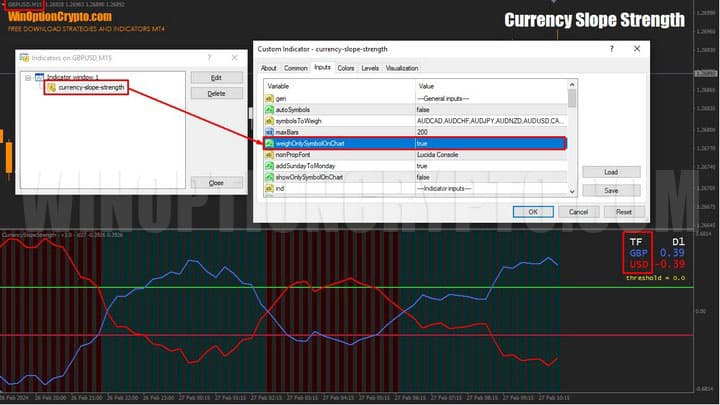Click help question mark in Indicators dialog
Viewport: 720px width, 405px height.
coord(209,57)
